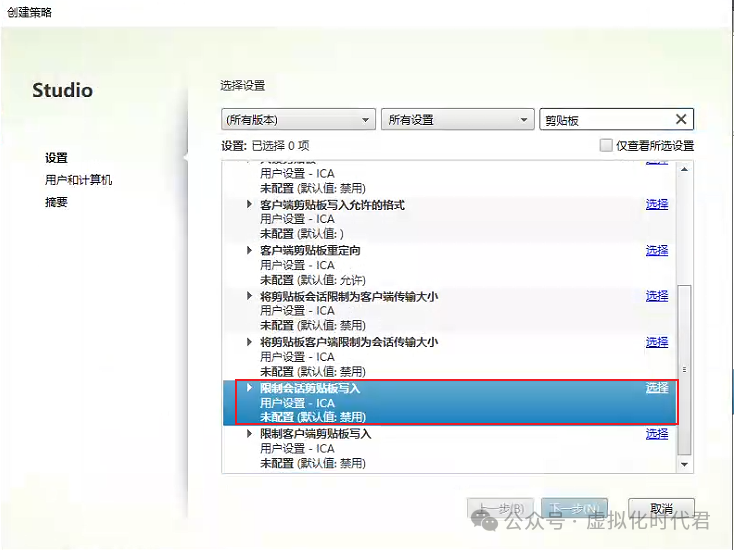
Task: Expand 限制客户端剪贴板写入 setting
Action: click(250, 433)
